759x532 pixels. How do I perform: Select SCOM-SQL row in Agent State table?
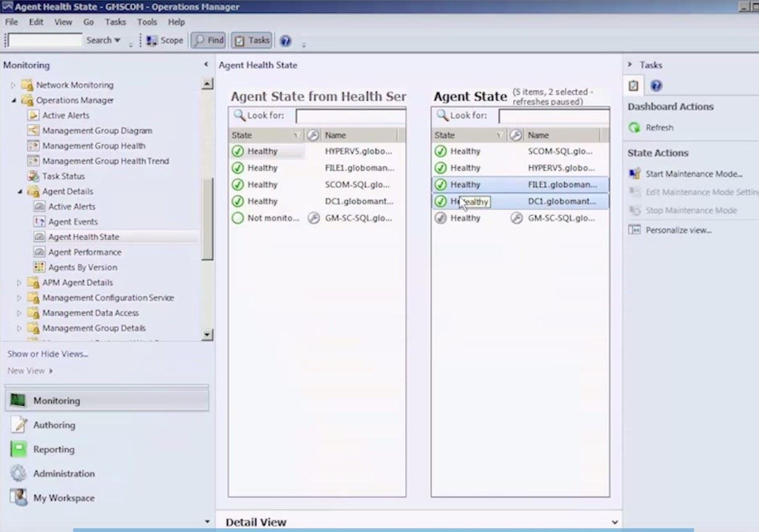coord(520,151)
